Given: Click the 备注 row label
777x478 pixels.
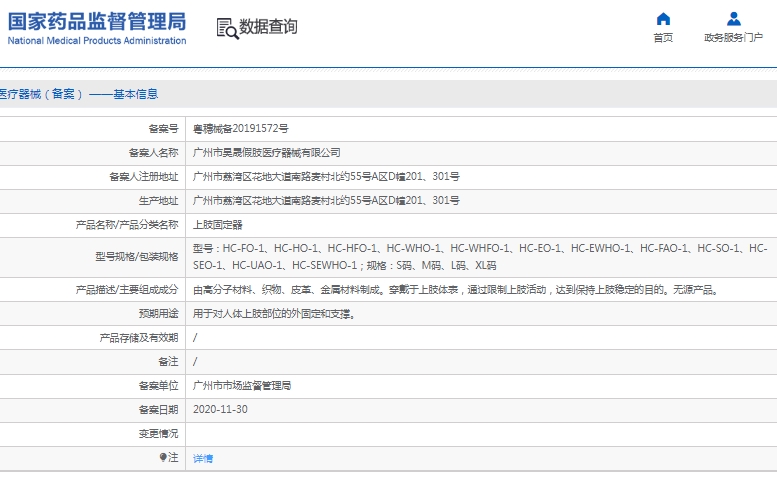Looking at the screenshot, I should [x=168, y=362].
